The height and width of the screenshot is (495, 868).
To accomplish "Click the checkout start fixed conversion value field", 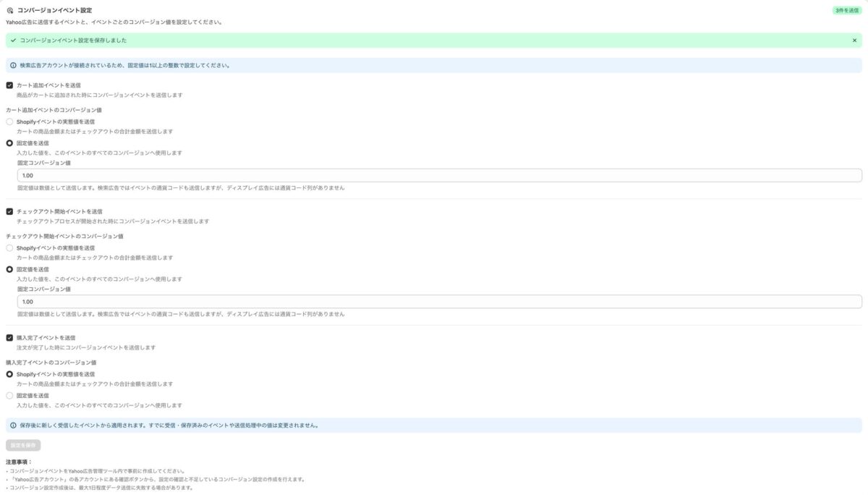I will click(440, 302).
